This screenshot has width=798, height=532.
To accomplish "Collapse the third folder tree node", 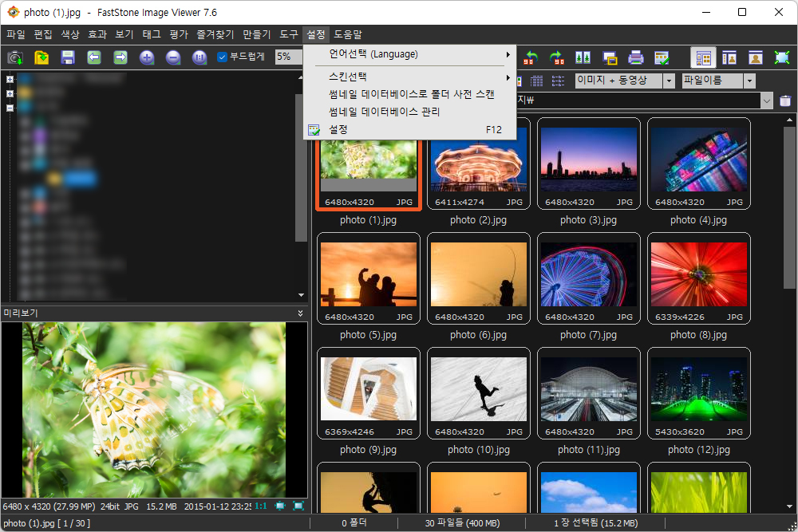I will (10, 108).
